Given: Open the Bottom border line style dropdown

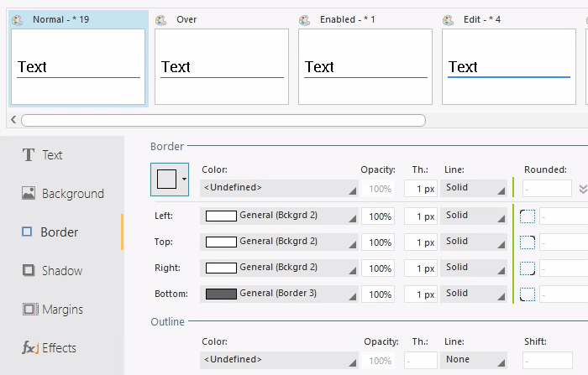Looking at the screenshot, I should (475, 294).
